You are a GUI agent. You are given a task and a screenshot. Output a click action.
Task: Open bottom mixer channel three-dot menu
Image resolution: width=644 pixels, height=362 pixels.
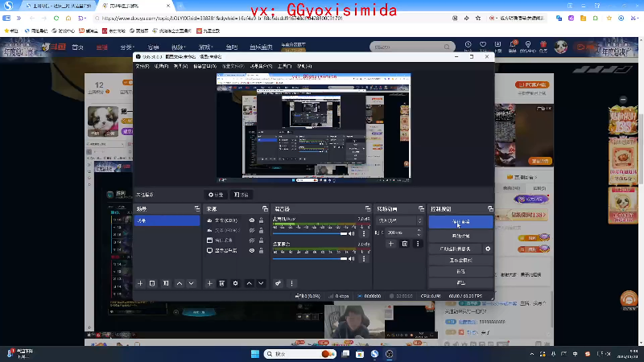point(364,258)
